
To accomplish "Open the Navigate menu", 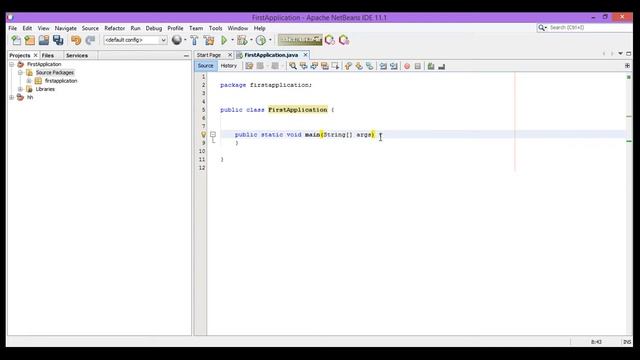I will (66, 28).
